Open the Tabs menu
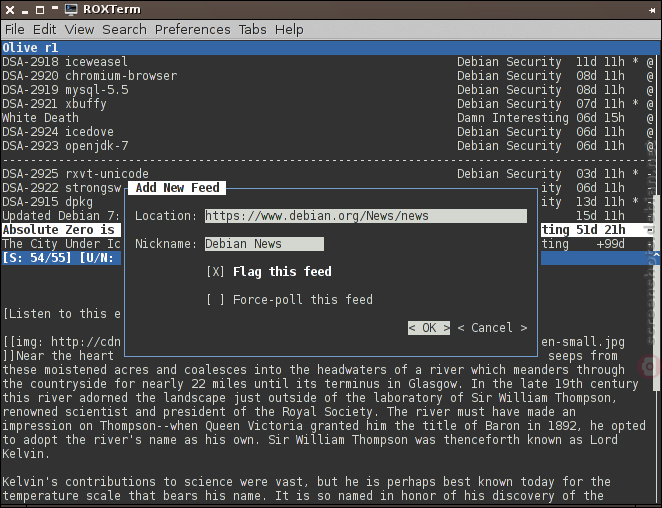Viewport: 662px width, 508px height. pyautogui.click(x=252, y=30)
